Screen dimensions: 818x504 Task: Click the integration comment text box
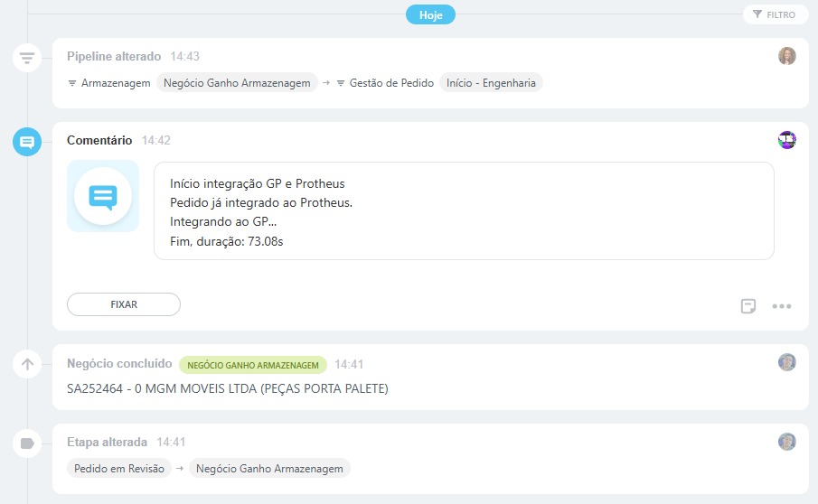click(x=464, y=211)
